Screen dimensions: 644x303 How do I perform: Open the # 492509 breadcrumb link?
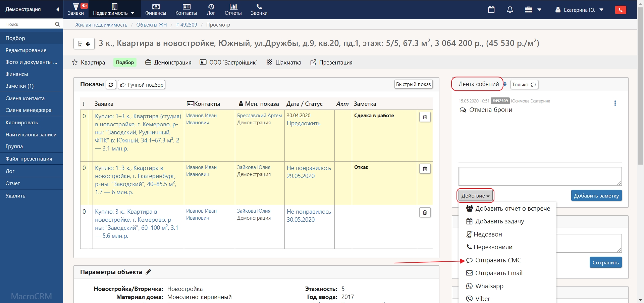pyautogui.click(x=186, y=25)
